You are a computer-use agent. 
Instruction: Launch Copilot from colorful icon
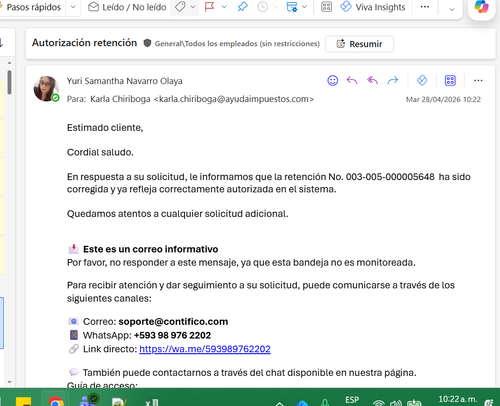click(x=481, y=7)
